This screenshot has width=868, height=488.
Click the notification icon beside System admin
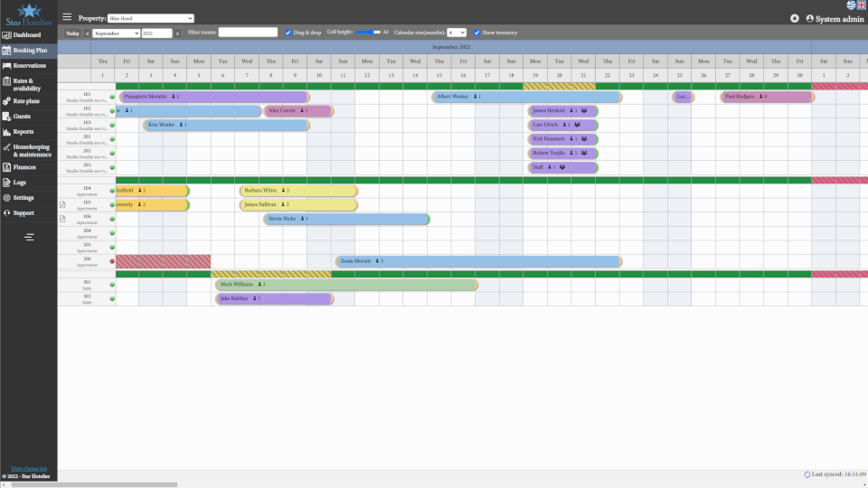click(x=795, y=18)
